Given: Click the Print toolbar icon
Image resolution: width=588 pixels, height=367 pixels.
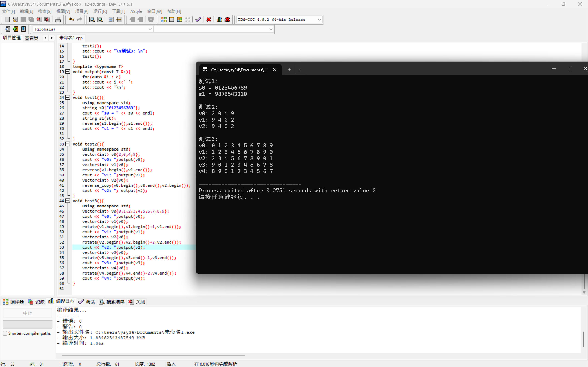Looking at the screenshot, I should pos(58,20).
